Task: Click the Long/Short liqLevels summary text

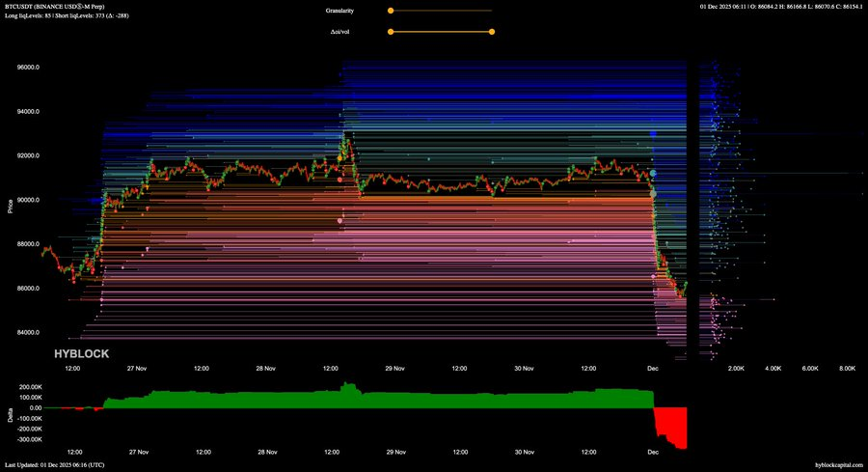Action: [x=73, y=16]
